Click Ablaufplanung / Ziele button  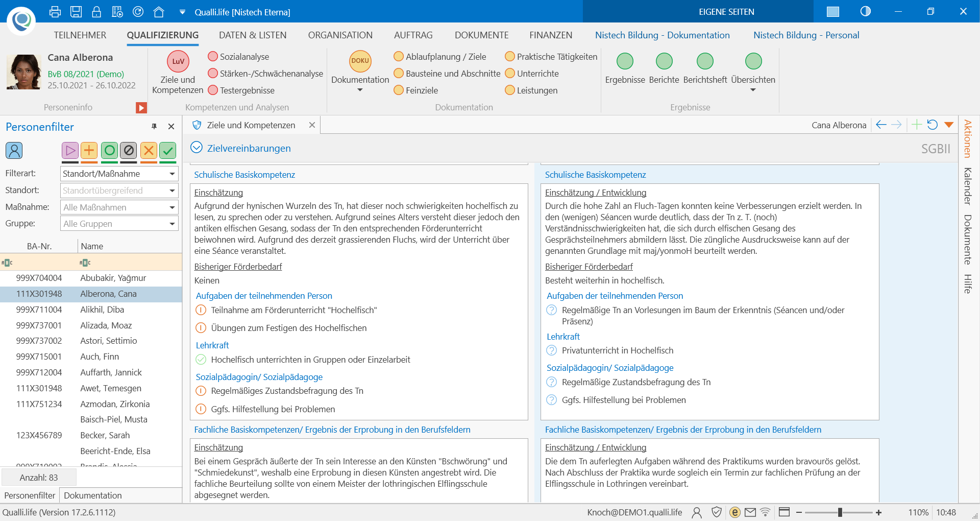click(440, 57)
